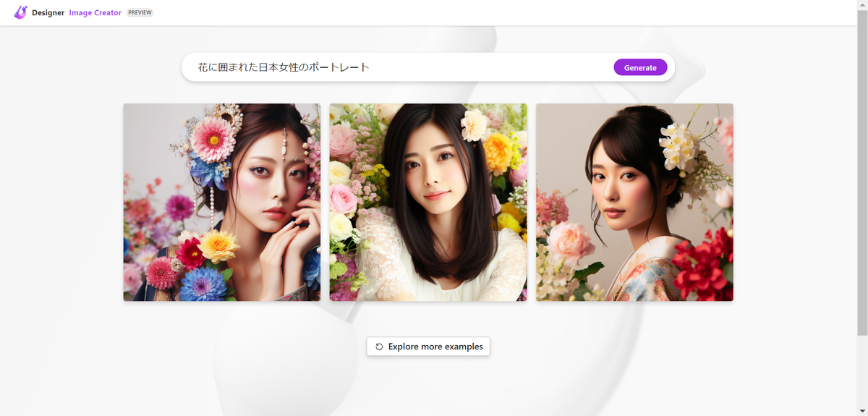Screen dimensions: 868x416
Task: Open the Designer home link
Action: click(x=48, y=13)
